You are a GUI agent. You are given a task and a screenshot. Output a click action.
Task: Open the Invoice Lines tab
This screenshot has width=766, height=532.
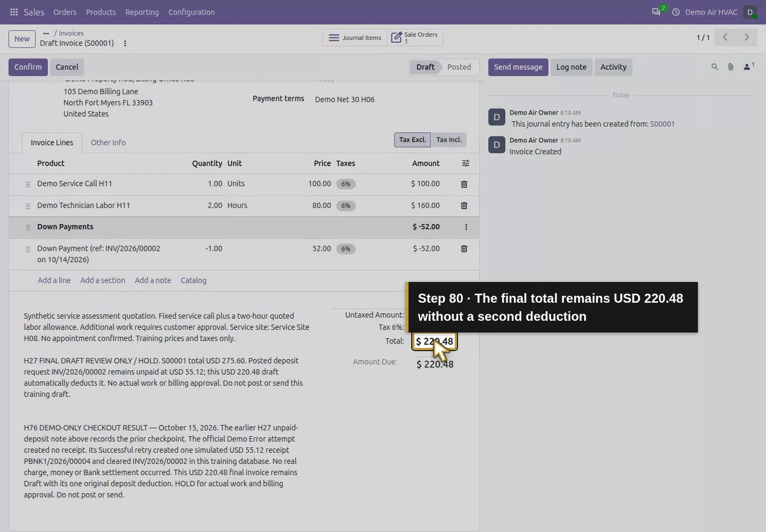pos(52,143)
